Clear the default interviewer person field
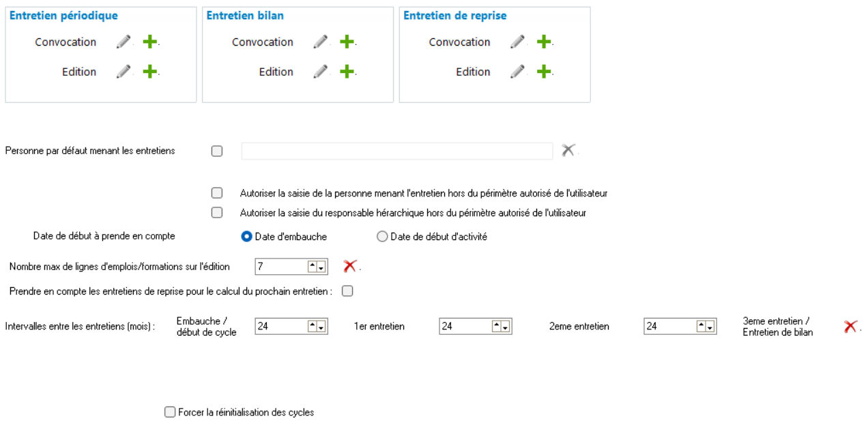 click(568, 151)
